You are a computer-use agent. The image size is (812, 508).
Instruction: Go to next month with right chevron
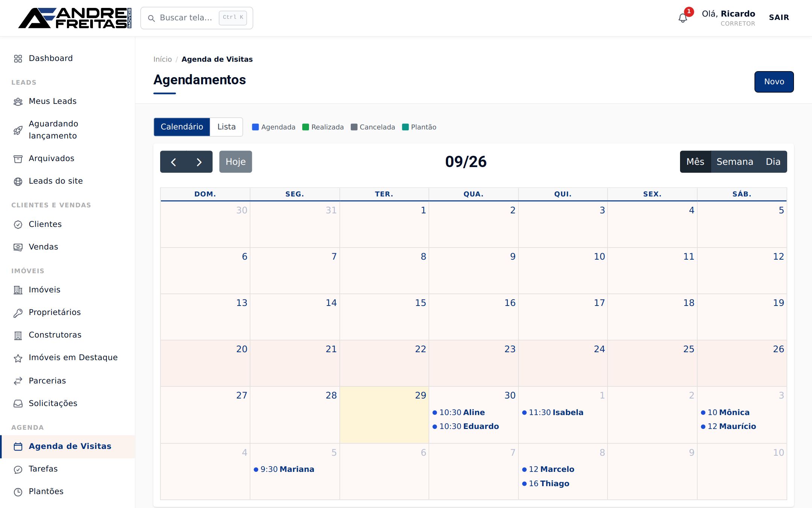point(199,162)
